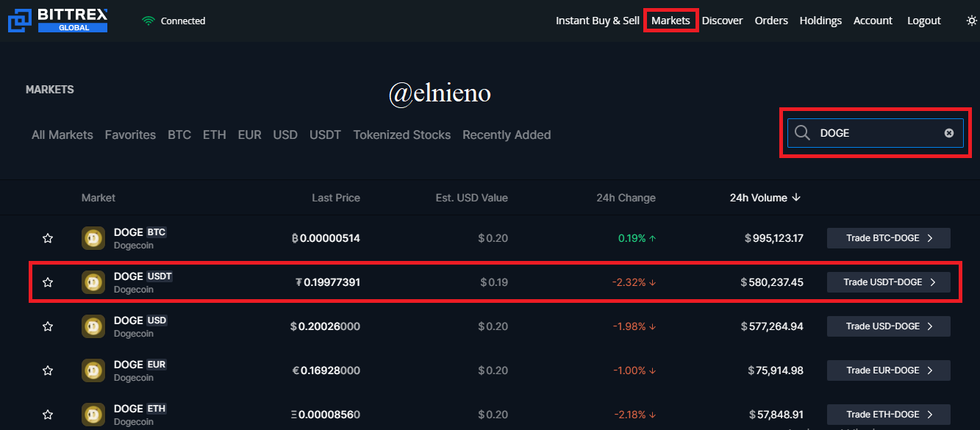Clear the DOGE search with the X icon
This screenshot has height=430, width=980.
948,133
